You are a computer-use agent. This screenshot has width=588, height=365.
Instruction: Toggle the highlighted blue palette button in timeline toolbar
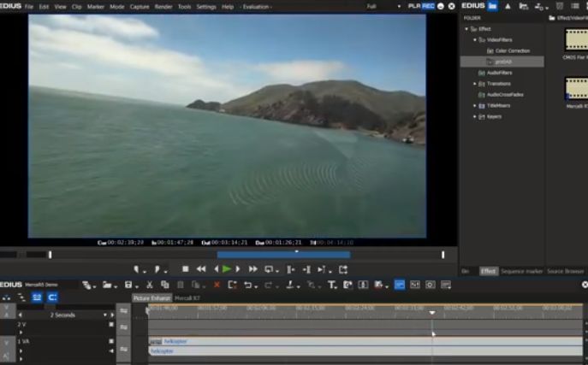(x=400, y=285)
